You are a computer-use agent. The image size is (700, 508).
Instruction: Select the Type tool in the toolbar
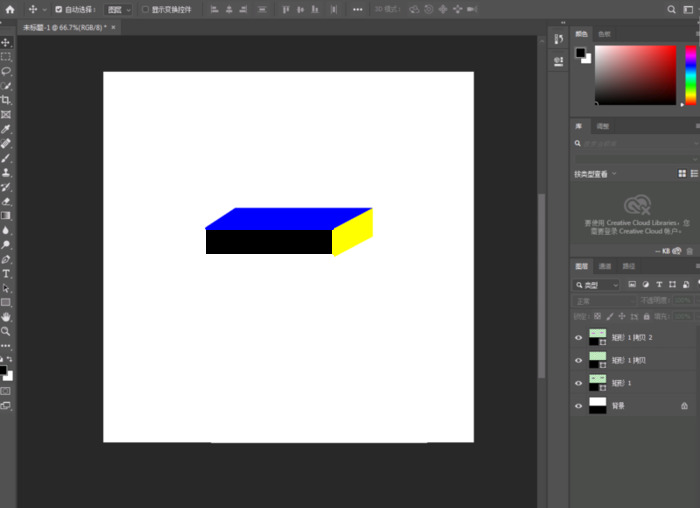(6, 273)
